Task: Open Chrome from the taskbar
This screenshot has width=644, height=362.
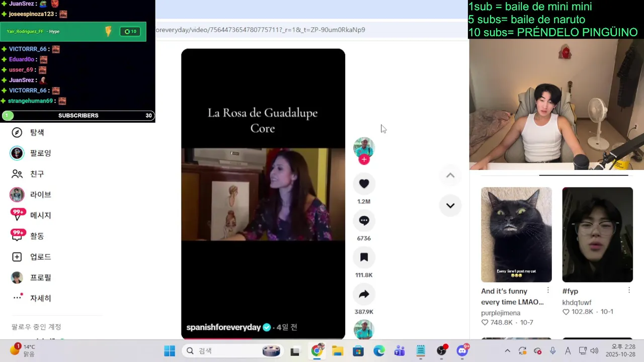Action: click(316, 351)
